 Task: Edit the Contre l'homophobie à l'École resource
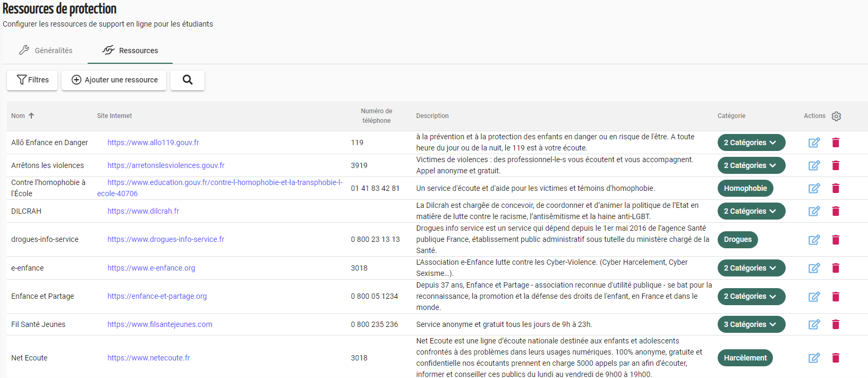pyautogui.click(x=814, y=188)
